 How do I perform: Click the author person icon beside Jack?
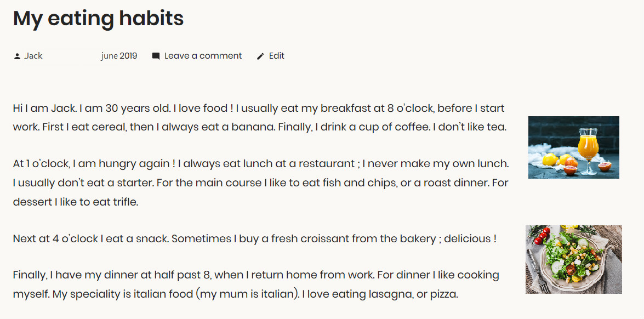17,56
